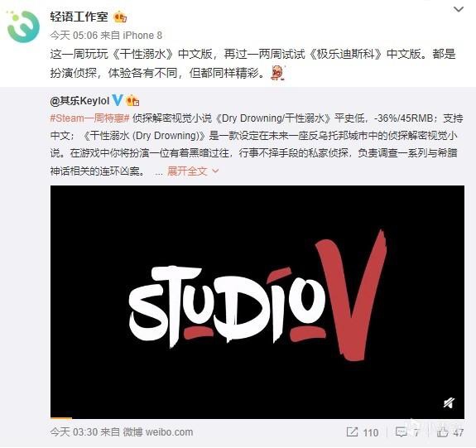Viewport: 476px width, 448px height.
Task: Click chevron arrow after 展开全文
Action: coord(215,171)
